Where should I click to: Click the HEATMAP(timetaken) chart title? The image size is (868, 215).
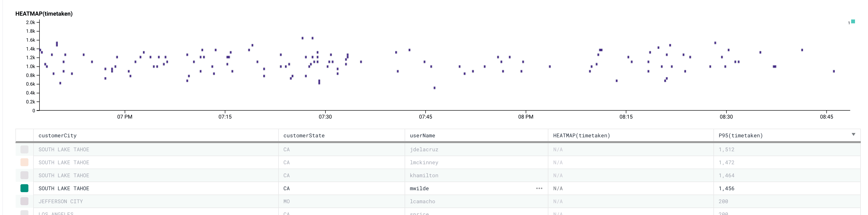[x=44, y=14]
